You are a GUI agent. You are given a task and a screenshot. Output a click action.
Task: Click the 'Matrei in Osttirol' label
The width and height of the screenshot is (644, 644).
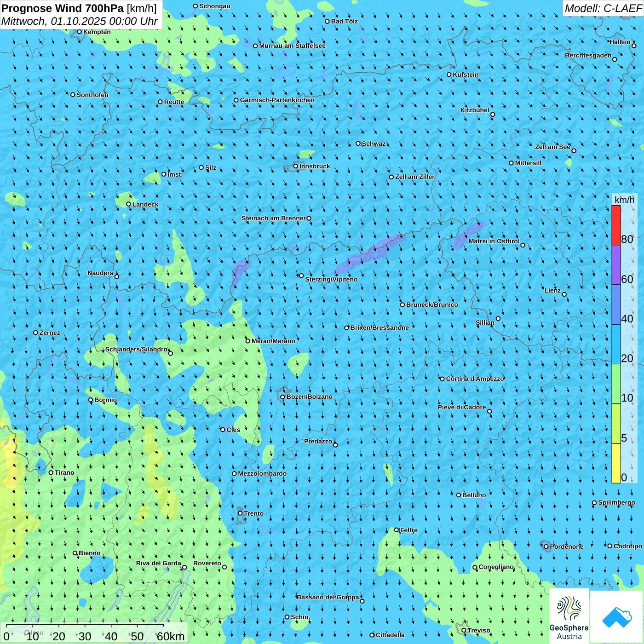click(494, 241)
